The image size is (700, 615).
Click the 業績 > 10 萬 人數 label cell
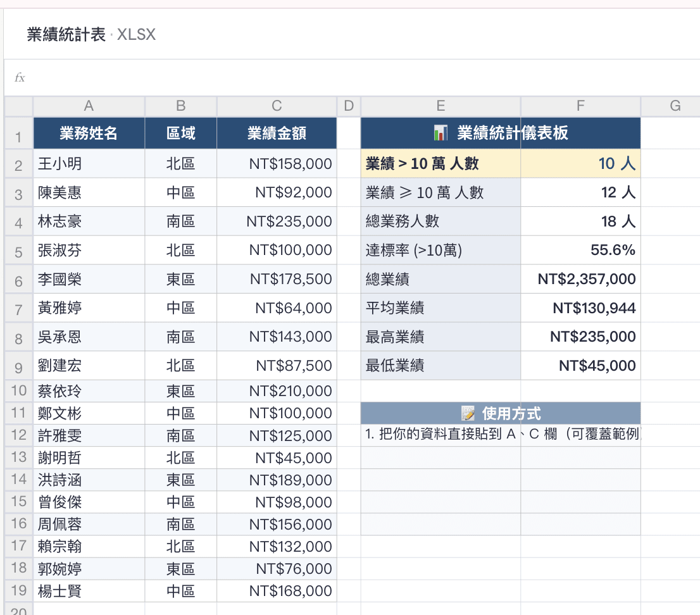[441, 164]
